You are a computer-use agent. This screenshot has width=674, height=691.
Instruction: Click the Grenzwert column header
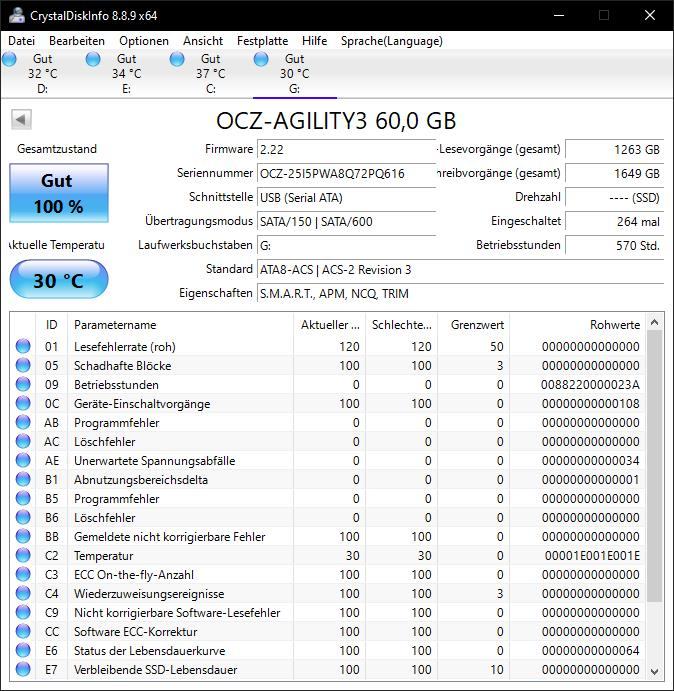coord(474,325)
